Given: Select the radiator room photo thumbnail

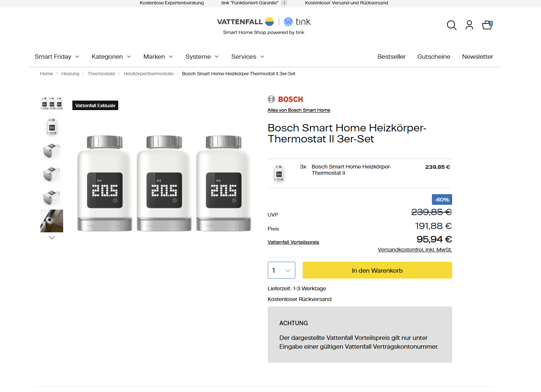Looking at the screenshot, I should [52, 221].
